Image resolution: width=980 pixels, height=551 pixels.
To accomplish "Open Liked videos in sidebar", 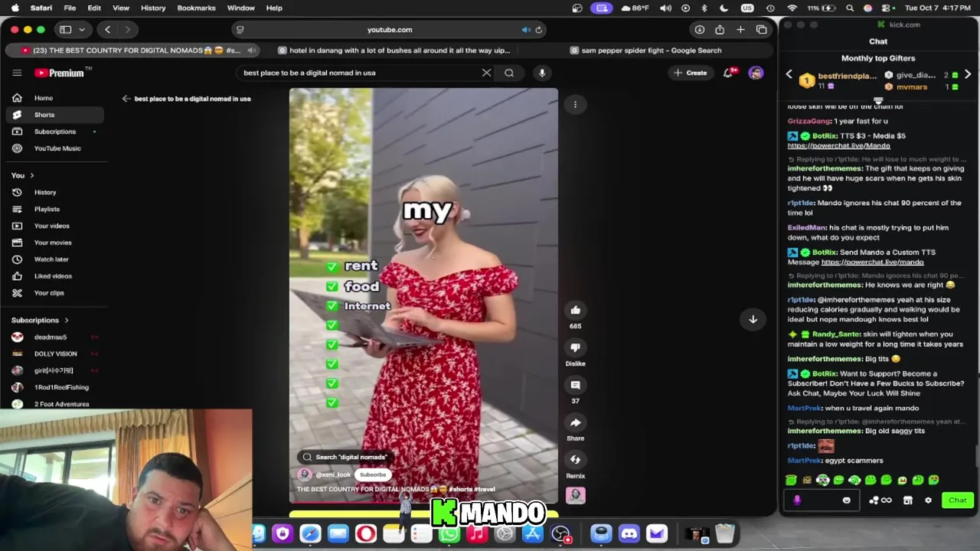I will (54, 276).
